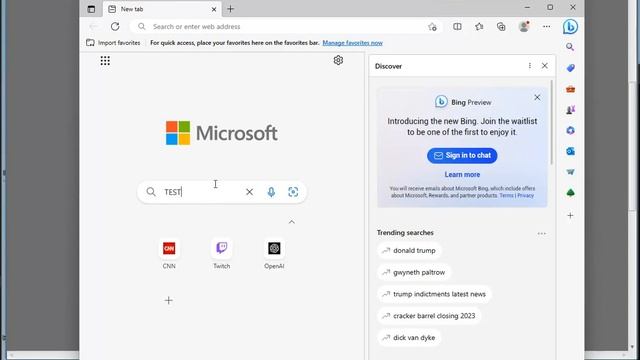640x360 pixels.
Task: Click the Discover panel scrollbar
Action: coord(552,122)
